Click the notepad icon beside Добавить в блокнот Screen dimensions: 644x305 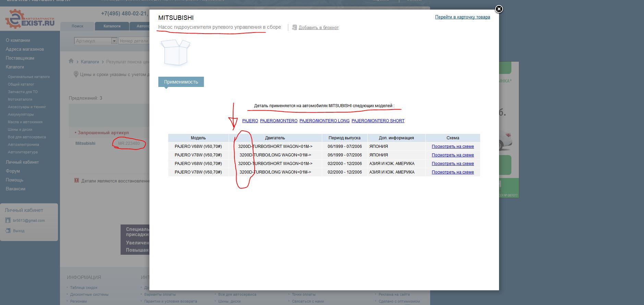[294, 27]
